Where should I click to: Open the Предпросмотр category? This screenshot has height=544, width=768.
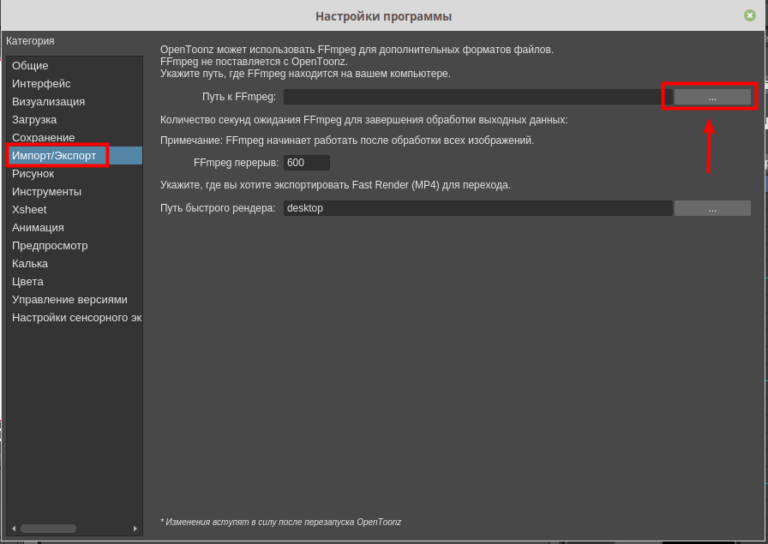click(x=74, y=246)
